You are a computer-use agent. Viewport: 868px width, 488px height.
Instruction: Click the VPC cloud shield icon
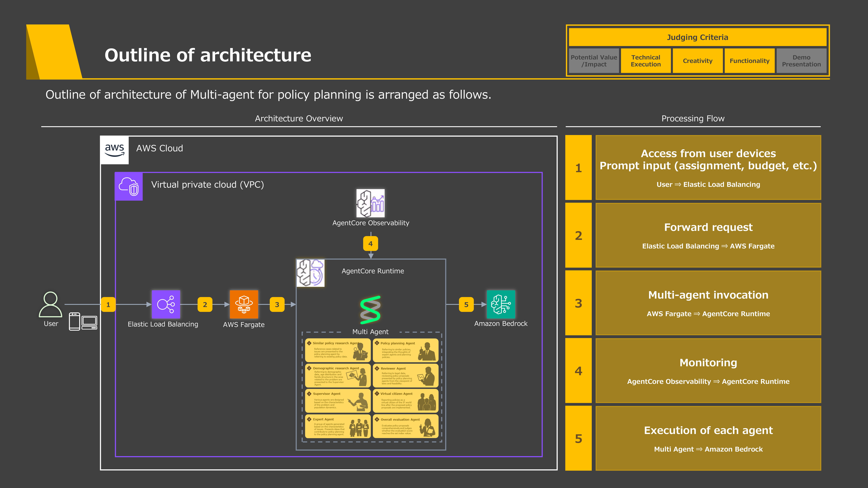click(x=129, y=186)
